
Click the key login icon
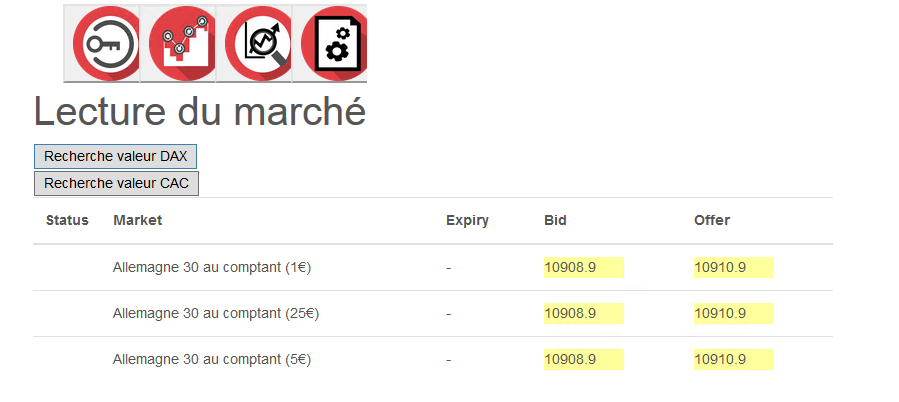click(101, 43)
